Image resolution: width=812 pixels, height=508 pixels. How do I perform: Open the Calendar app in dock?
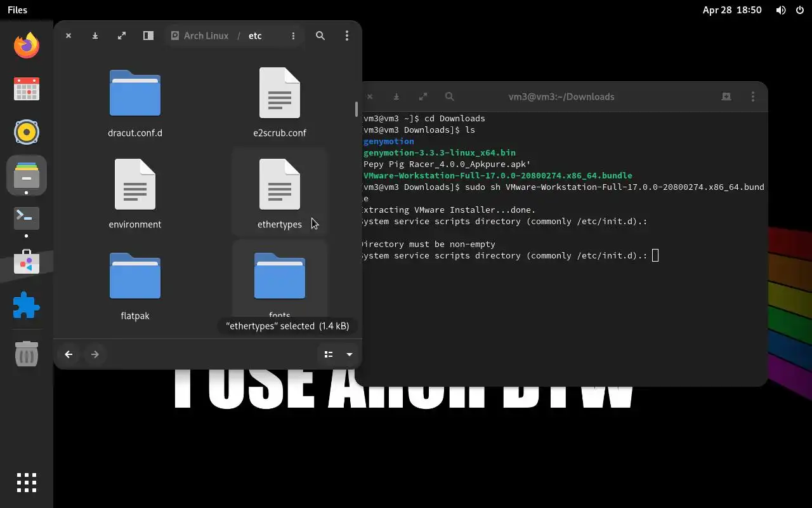coord(26,89)
